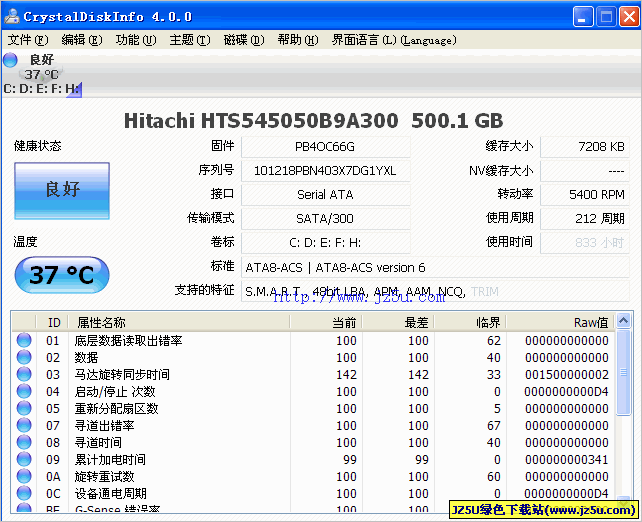The width and height of the screenshot is (642, 522).
Task: Open the 帮助(H) menu
Action: tap(298, 40)
